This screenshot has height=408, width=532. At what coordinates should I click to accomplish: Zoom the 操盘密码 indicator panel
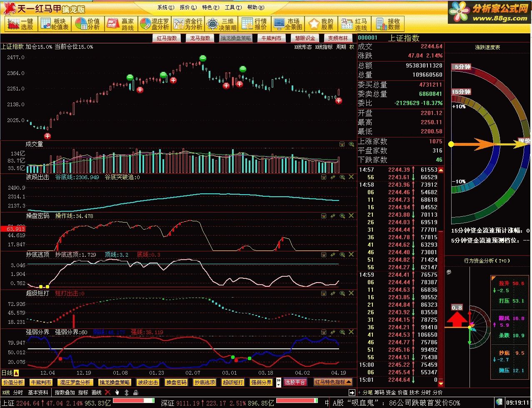(x=342, y=216)
